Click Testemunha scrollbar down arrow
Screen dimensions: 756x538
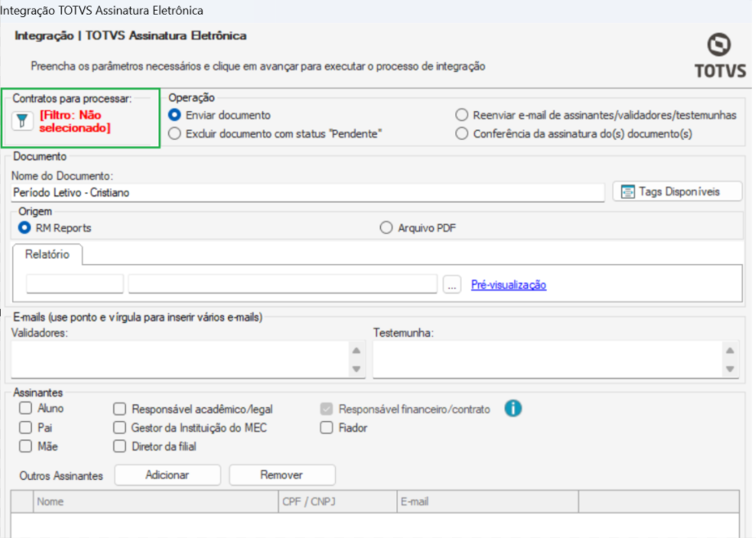click(x=730, y=369)
